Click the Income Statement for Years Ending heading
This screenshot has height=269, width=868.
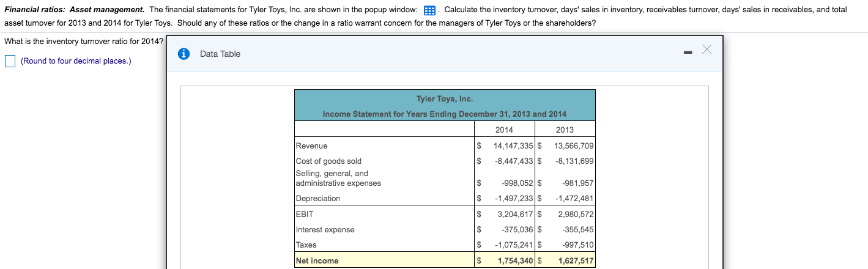pyautogui.click(x=445, y=114)
